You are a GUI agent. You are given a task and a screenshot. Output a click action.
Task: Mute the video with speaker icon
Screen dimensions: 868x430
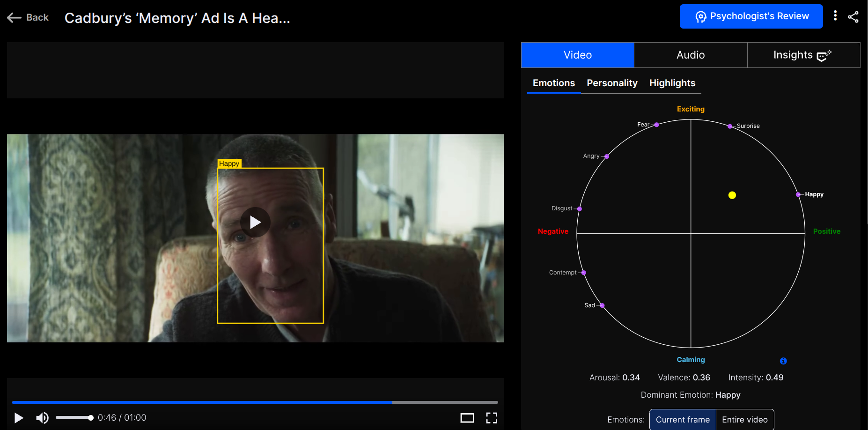[42, 418]
